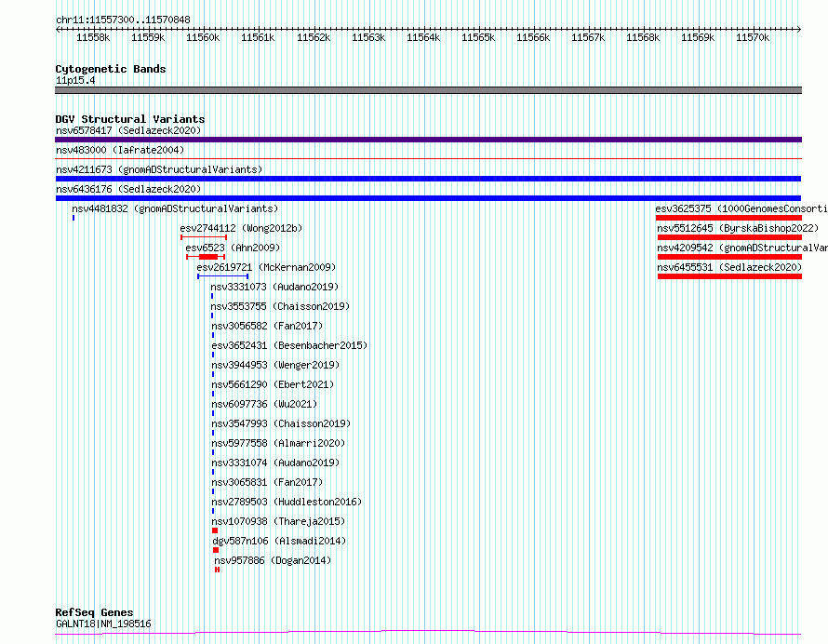
Task: Click the nsv6578417 (Sedlazeck2020) variant label
Action: 128,130
